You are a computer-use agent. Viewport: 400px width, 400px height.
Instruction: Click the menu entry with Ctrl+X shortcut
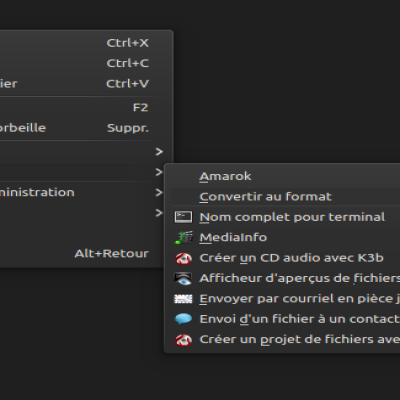point(83,43)
